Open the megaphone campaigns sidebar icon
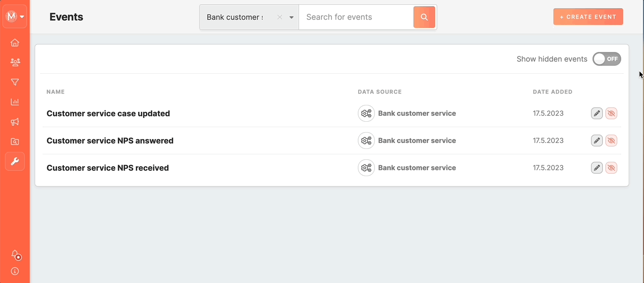This screenshot has width=644, height=283. pos(15,122)
